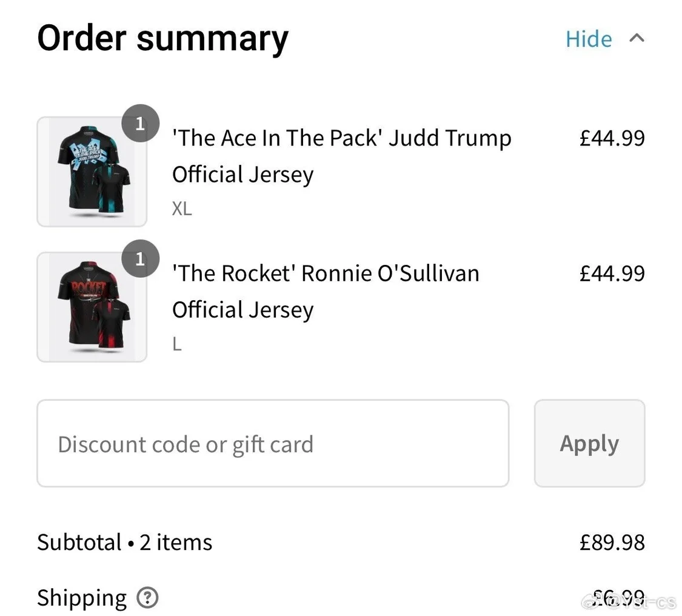Viewport: 682px width, 616px height.
Task: Click the shipping cost amount
Action: point(618,598)
